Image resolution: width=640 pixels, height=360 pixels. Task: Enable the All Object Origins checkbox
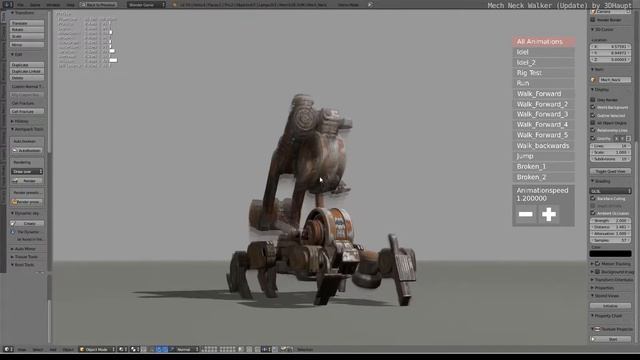[x=593, y=123]
